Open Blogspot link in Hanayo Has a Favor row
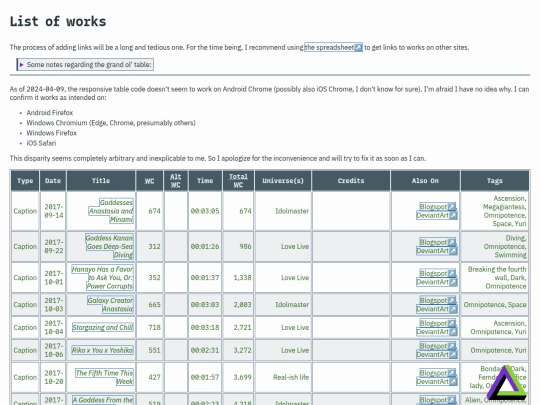 click(437, 273)
